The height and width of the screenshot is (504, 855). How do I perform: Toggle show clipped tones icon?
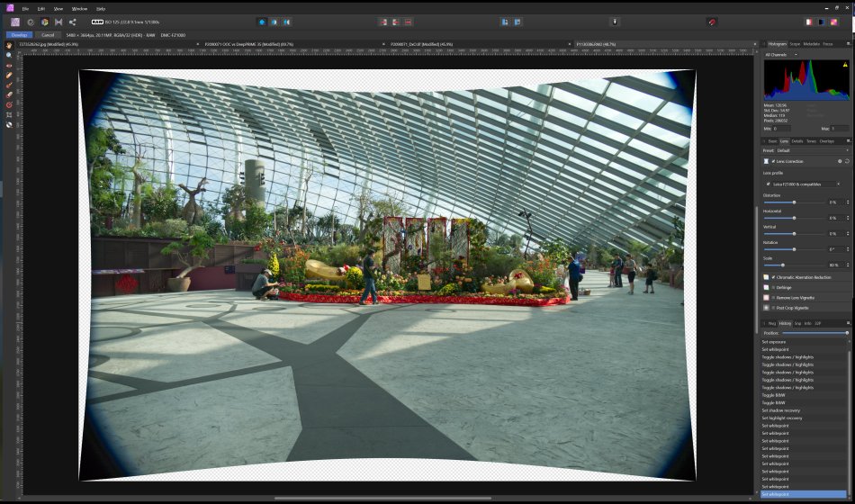pos(834,22)
